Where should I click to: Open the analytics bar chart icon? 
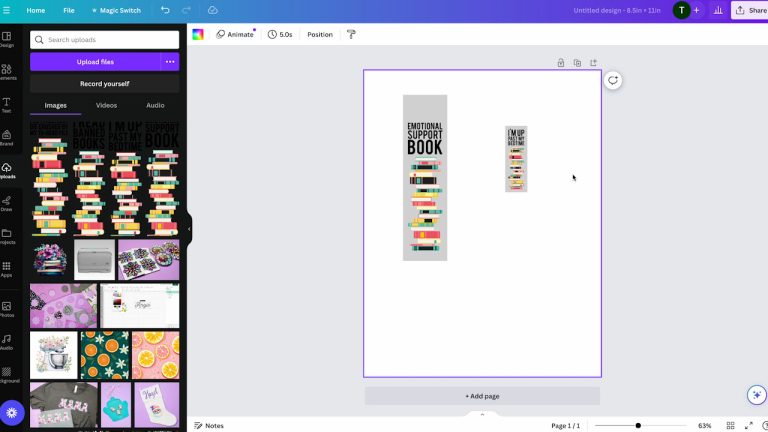[718, 10]
